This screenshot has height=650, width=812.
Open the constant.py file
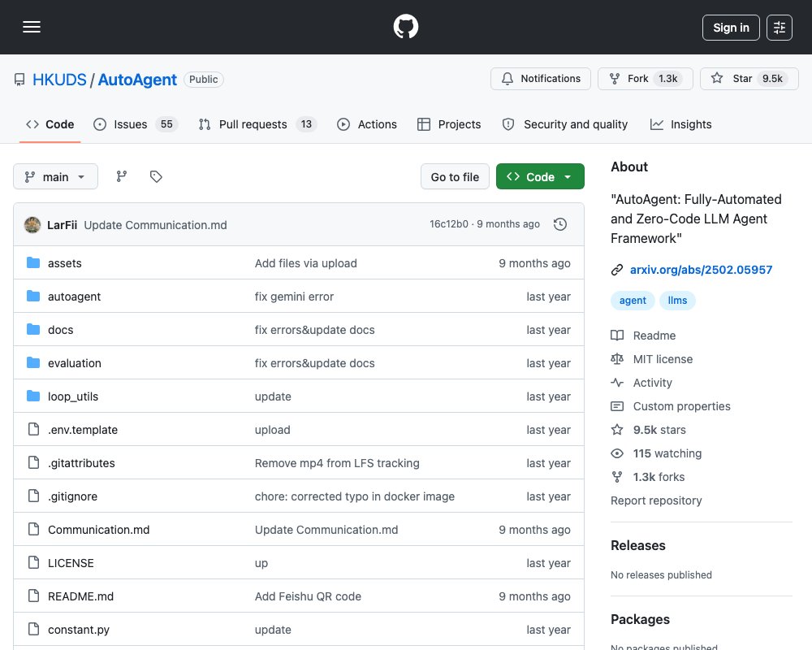tap(79, 630)
